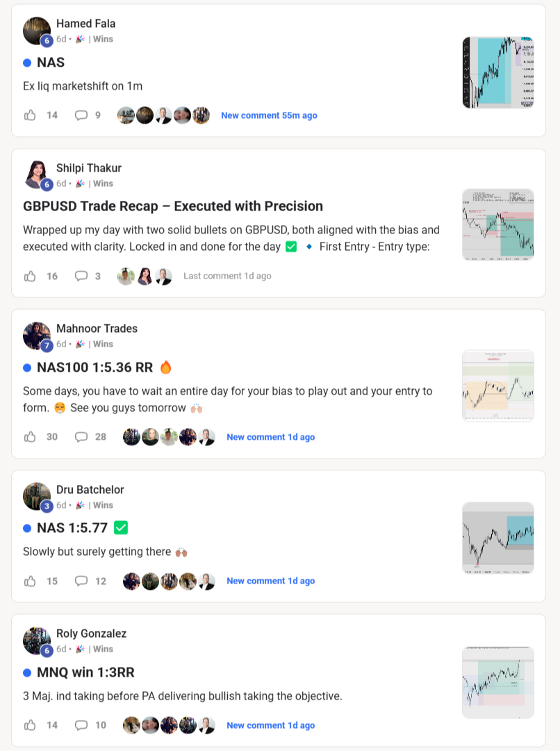Like the NAS100 1:5.36 RR post
This screenshot has width=560, height=751.
click(x=30, y=437)
